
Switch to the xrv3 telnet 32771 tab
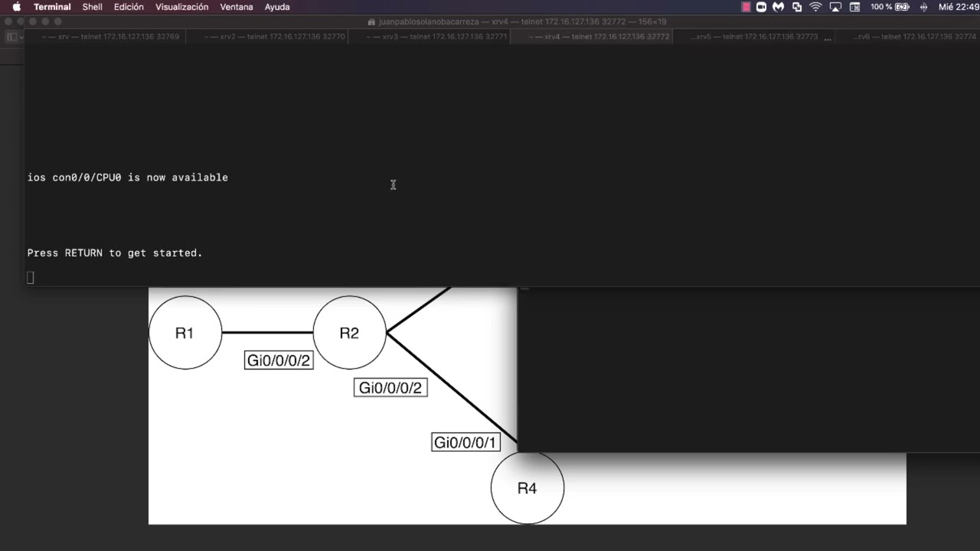click(x=430, y=37)
